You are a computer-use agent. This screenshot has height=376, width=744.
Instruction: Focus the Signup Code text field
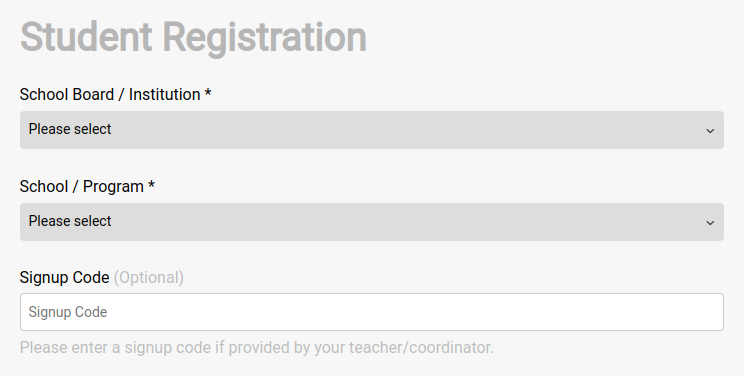372,312
